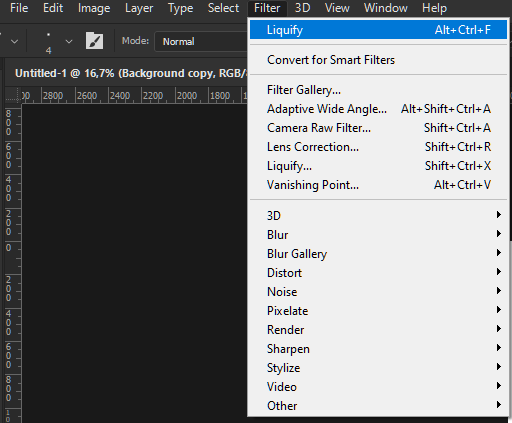Select the Untitled-1 document tab
The image size is (512, 423).
click(x=131, y=73)
